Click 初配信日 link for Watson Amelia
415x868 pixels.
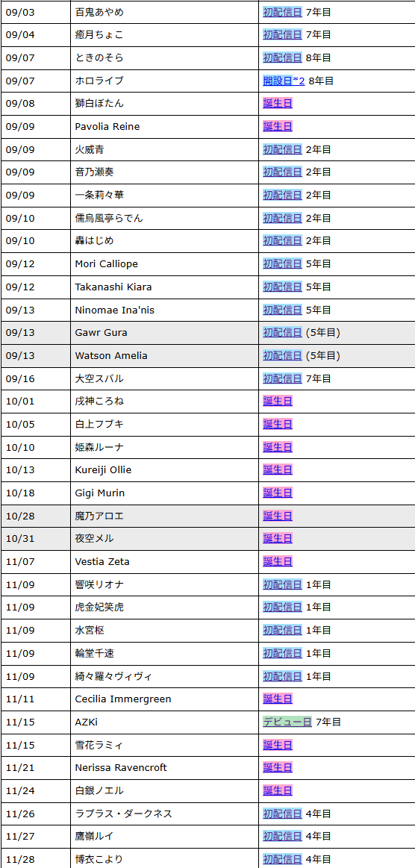coord(282,356)
